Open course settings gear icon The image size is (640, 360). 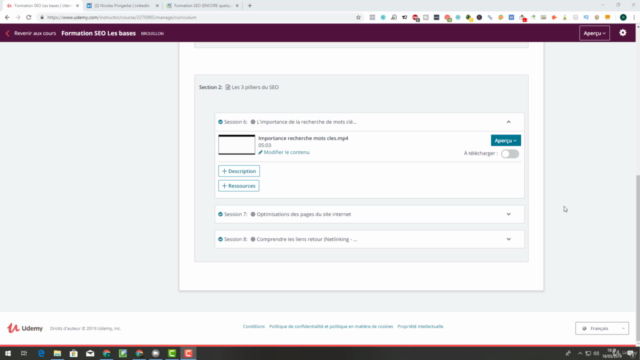pos(622,33)
